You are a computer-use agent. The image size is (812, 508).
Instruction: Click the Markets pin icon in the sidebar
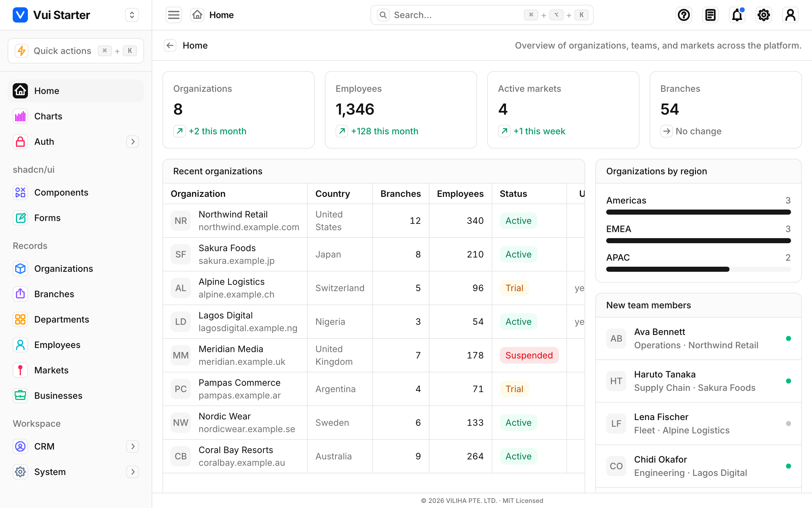coord(20,370)
